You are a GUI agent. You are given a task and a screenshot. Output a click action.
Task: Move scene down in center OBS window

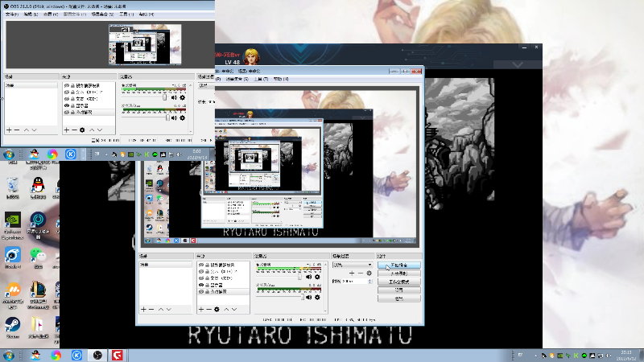click(169, 309)
